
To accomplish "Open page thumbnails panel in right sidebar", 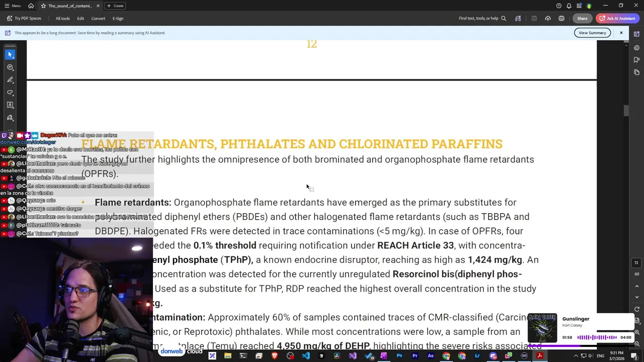I will coord(636,72).
